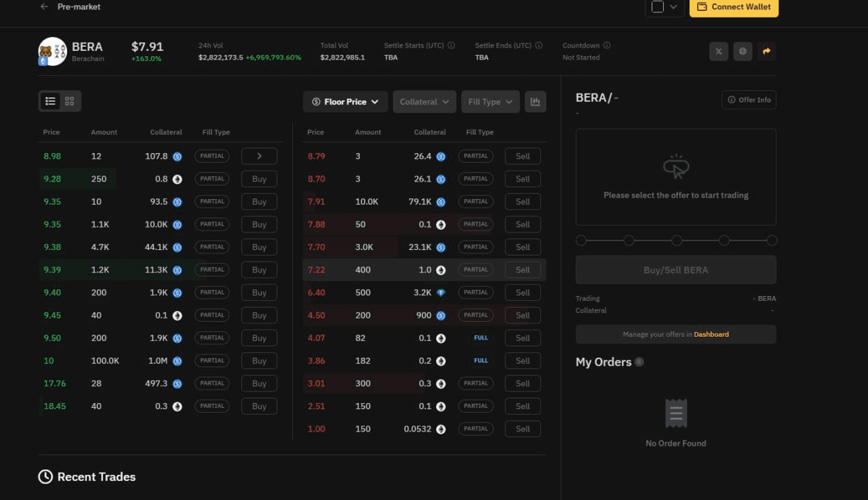Screen dimensions: 868x500
Task: Click the 0.0532 collateral value
Action: pyautogui.click(x=418, y=429)
